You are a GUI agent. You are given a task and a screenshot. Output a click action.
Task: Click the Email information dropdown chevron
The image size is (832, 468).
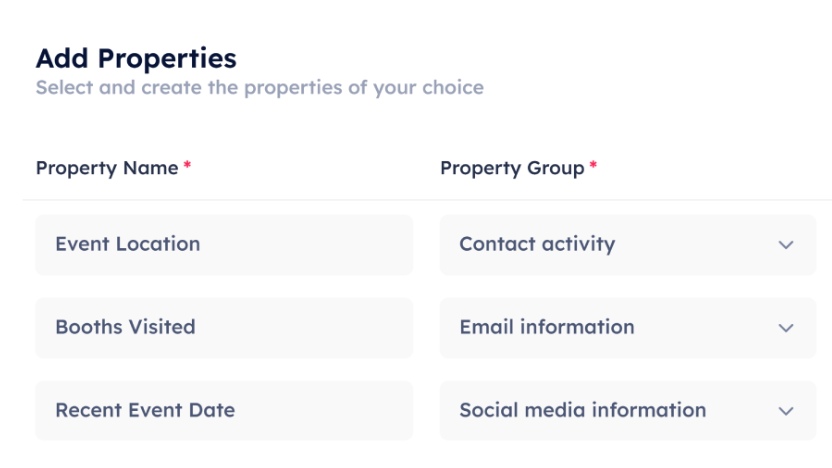click(x=786, y=328)
